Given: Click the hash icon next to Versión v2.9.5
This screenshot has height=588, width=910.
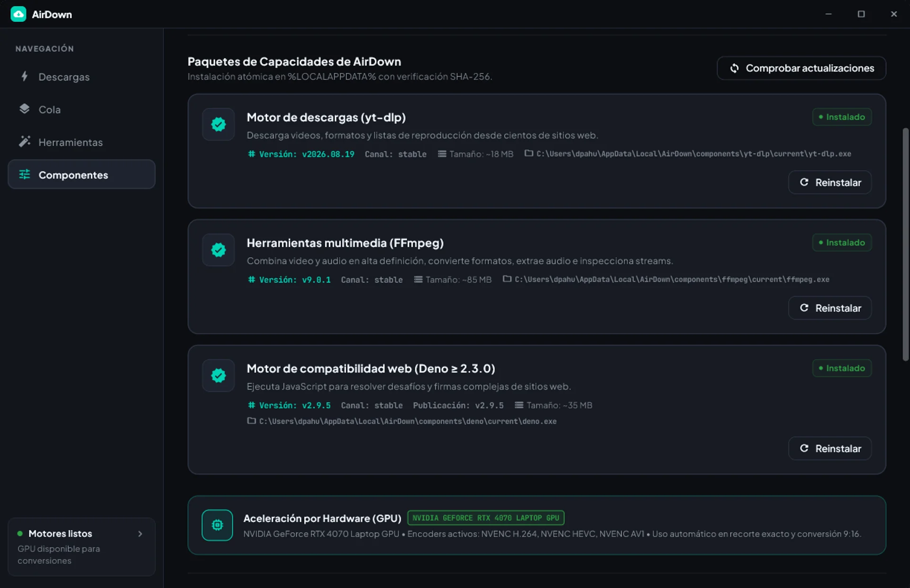Looking at the screenshot, I should 252,405.
